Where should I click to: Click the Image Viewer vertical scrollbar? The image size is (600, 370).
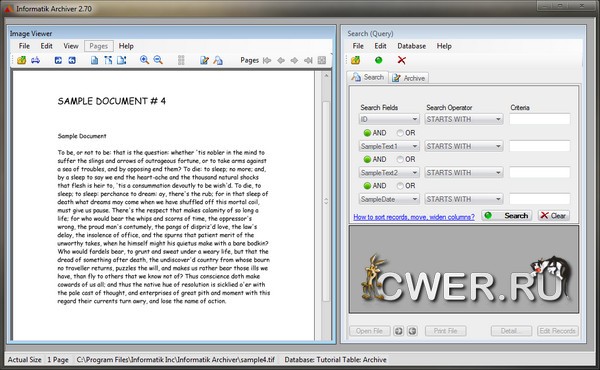(x=326, y=206)
